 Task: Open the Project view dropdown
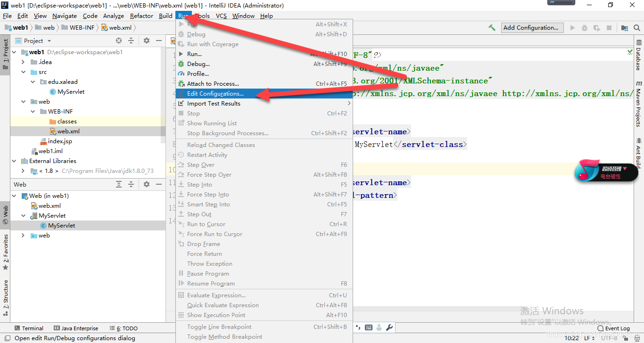tap(33, 41)
